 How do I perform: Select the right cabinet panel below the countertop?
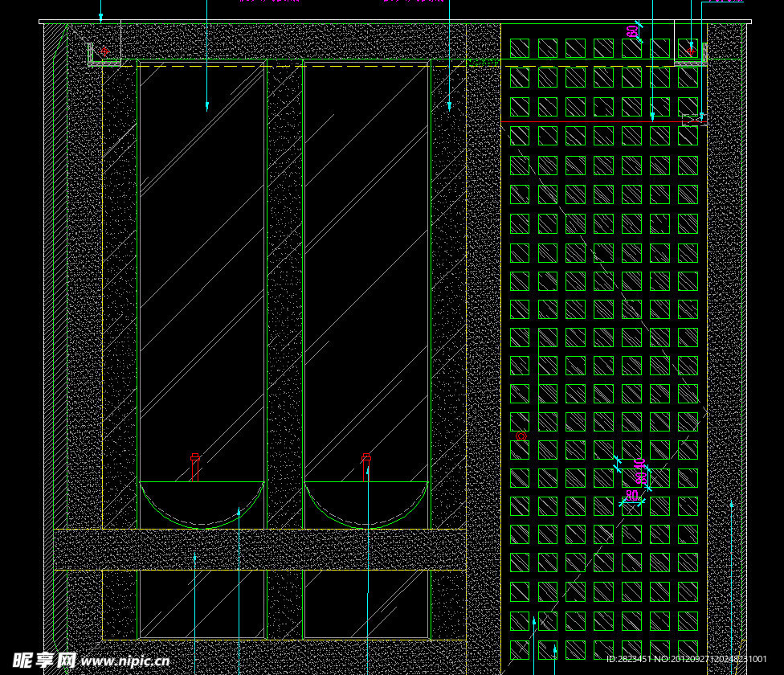click(366, 604)
